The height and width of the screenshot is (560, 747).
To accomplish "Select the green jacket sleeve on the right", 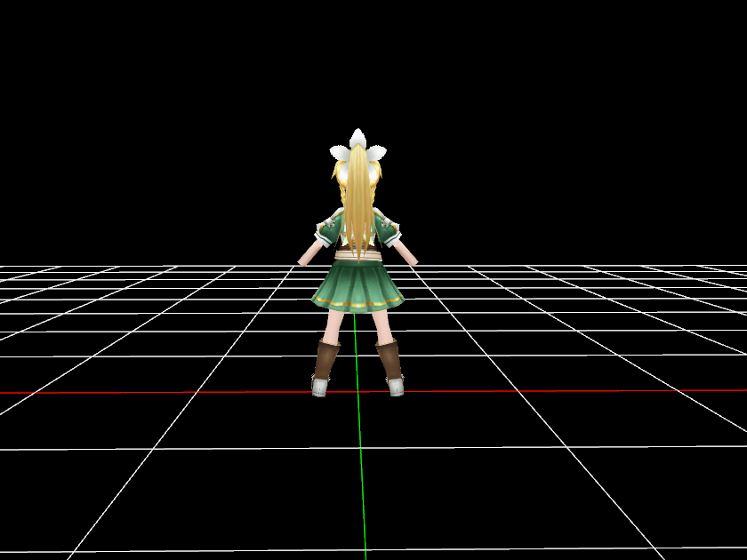I will [x=389, y=231].
